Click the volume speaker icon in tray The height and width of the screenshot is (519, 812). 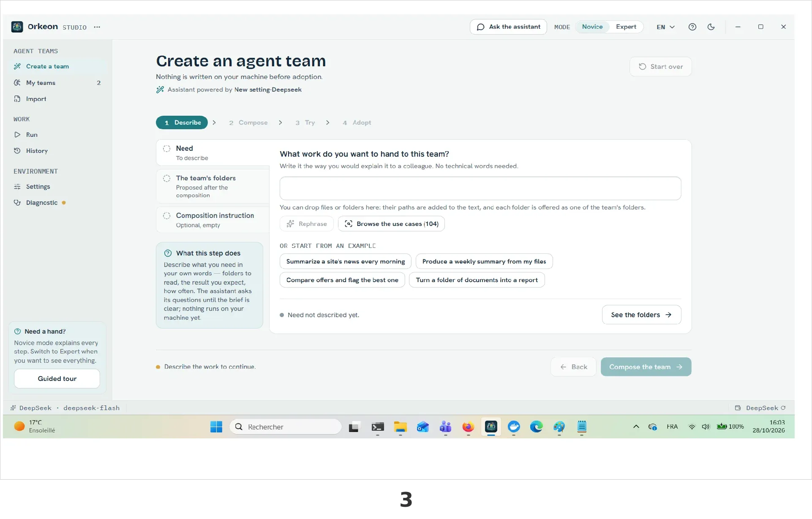706,427
